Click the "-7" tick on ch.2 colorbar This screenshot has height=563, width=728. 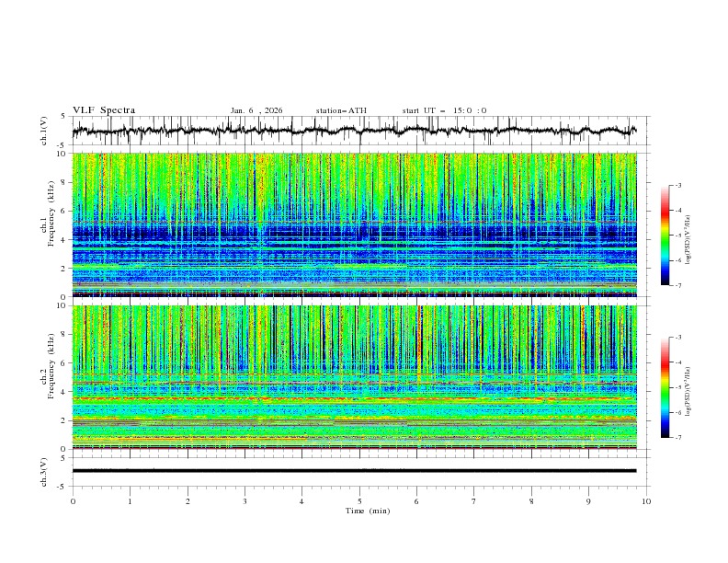[677, 437]
